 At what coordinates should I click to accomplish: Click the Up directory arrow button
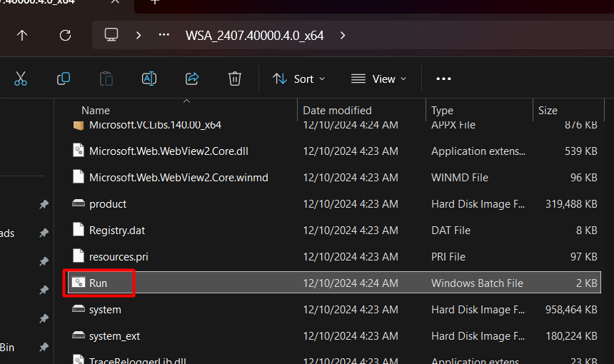coord(22,36)
